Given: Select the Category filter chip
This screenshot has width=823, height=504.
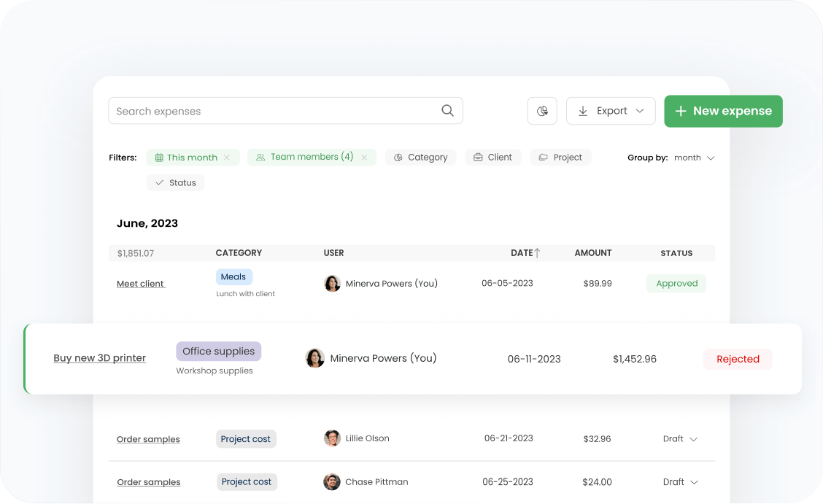Looking at the screenshot, I should point(420,158).
